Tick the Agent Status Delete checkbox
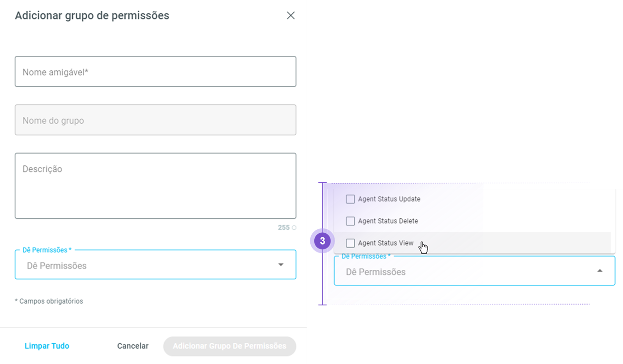This screenshot has height=364, width=623. pos(350,221)
